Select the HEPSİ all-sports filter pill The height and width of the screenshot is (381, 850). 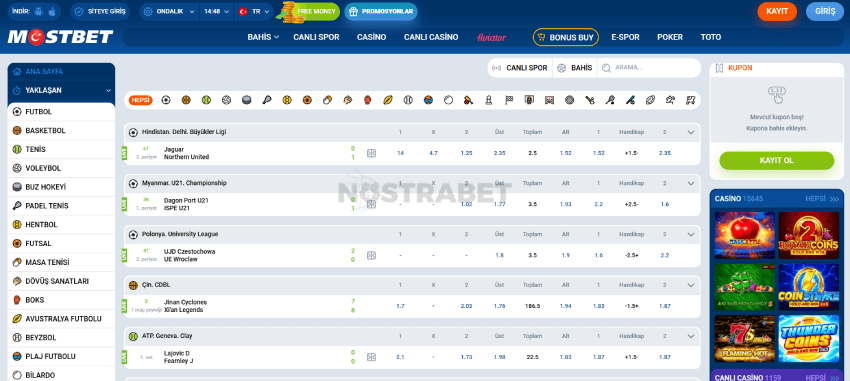141,100
